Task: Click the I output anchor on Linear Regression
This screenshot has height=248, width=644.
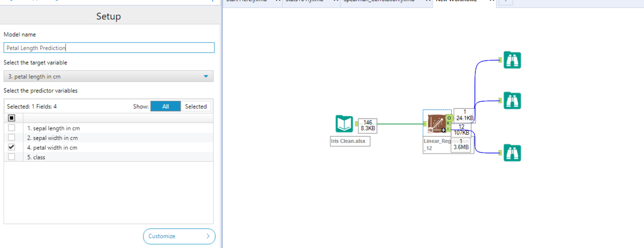Action: 448,129
